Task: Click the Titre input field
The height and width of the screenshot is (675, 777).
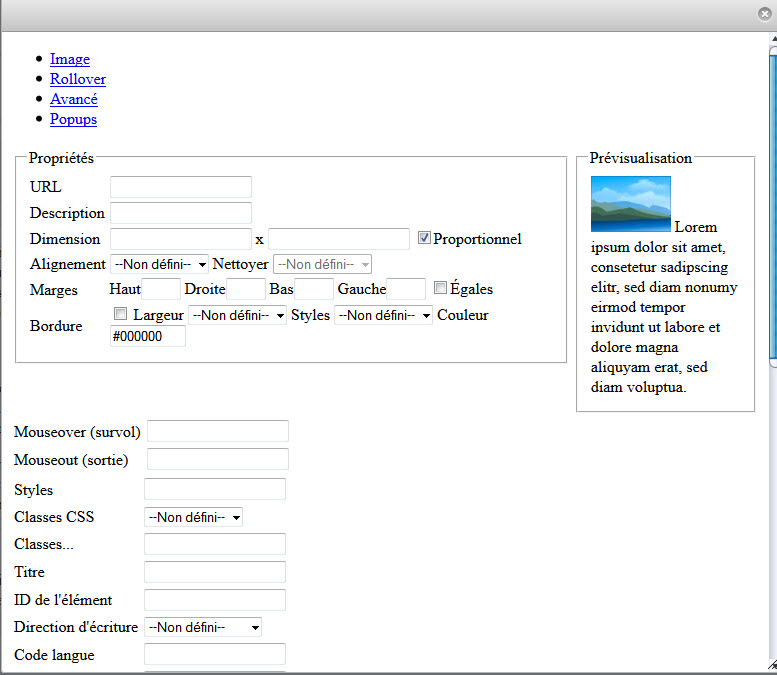Action: 215,572
